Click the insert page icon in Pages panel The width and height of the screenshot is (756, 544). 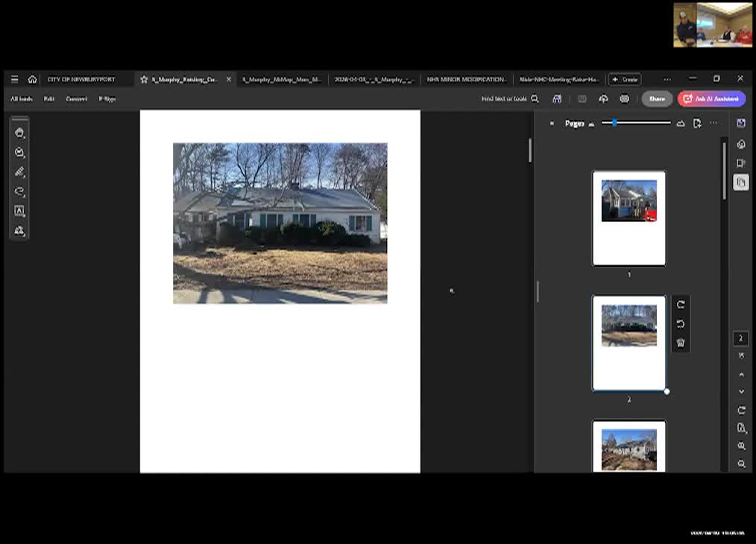pyautogui.click(x=697, y=124)
